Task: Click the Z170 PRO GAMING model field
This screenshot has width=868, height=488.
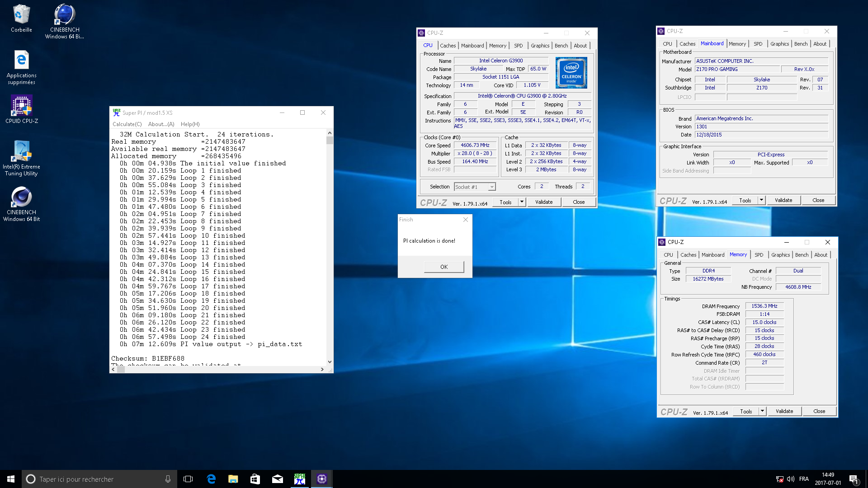Action: point(737,70)
